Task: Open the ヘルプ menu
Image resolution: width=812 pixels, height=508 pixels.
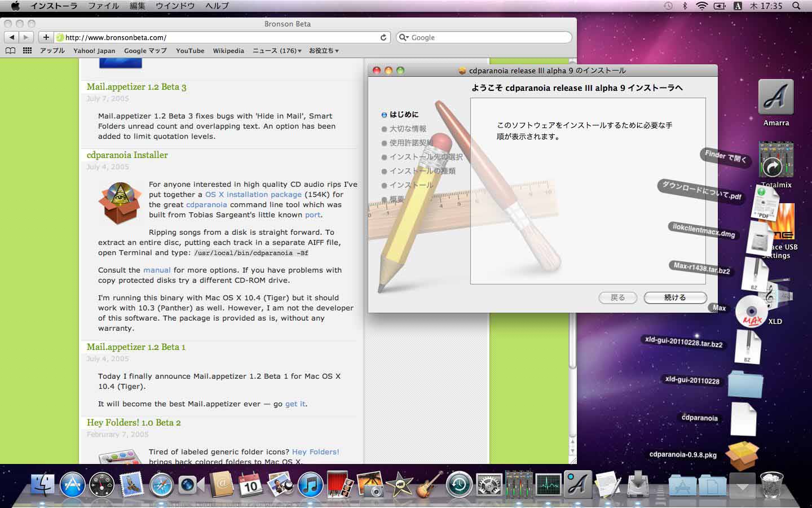Action: (x=217, y=6)
